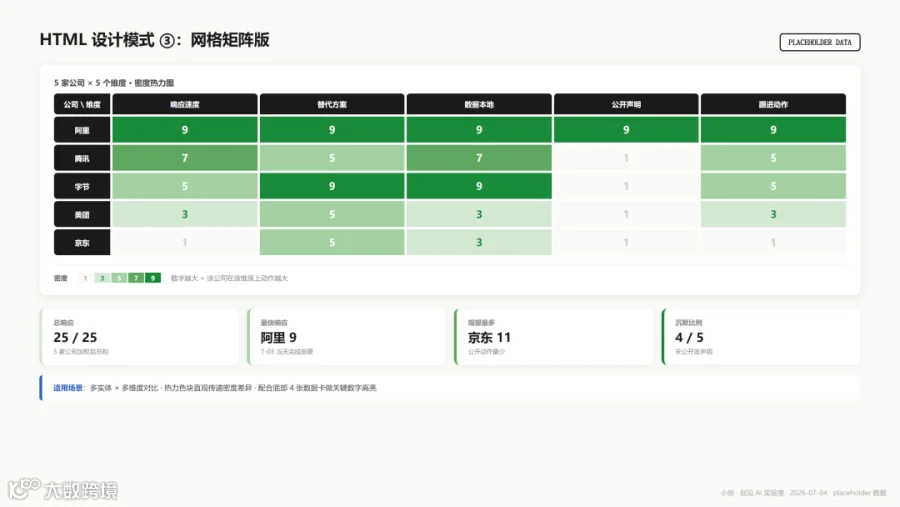The width and height of the screenshot is (900, 507).
Task: Click legend swatch for density 3
Action: pos(102,278)
